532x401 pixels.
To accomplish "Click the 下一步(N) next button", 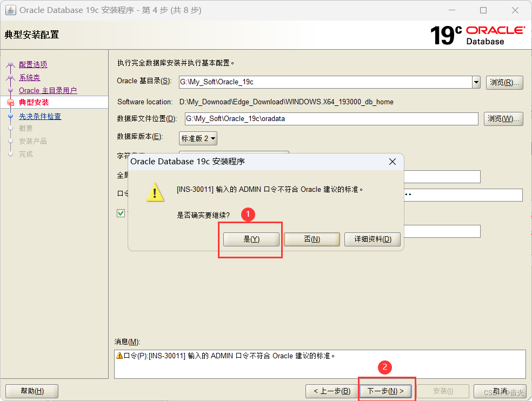I will [385, 391].
